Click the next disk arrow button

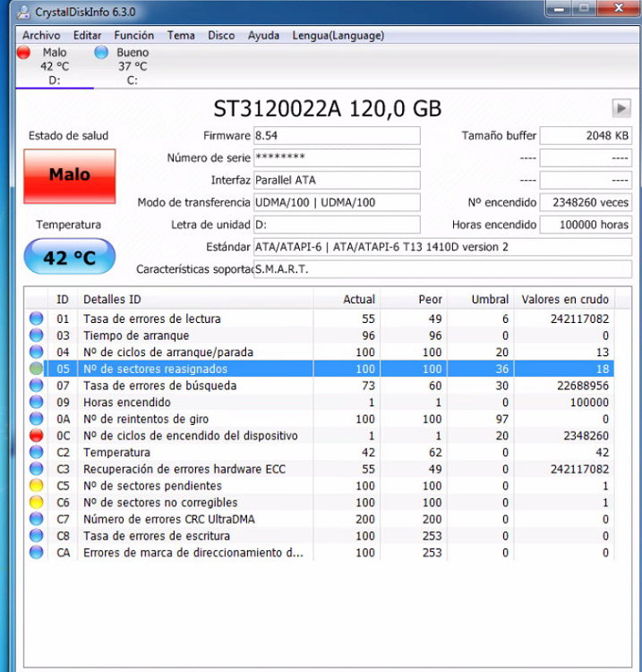pos(621,108)
